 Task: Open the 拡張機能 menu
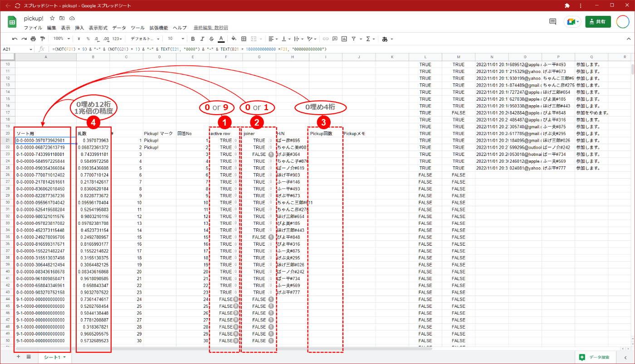(159, 28)
